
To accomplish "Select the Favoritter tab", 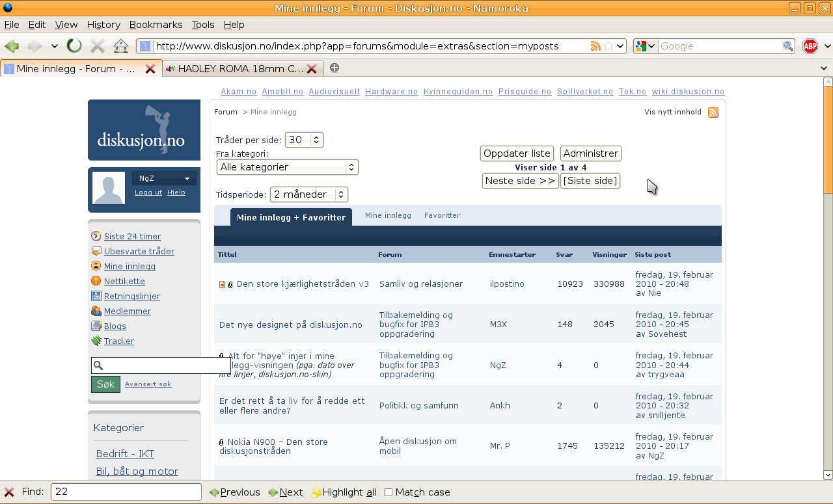I will (442, 215).
